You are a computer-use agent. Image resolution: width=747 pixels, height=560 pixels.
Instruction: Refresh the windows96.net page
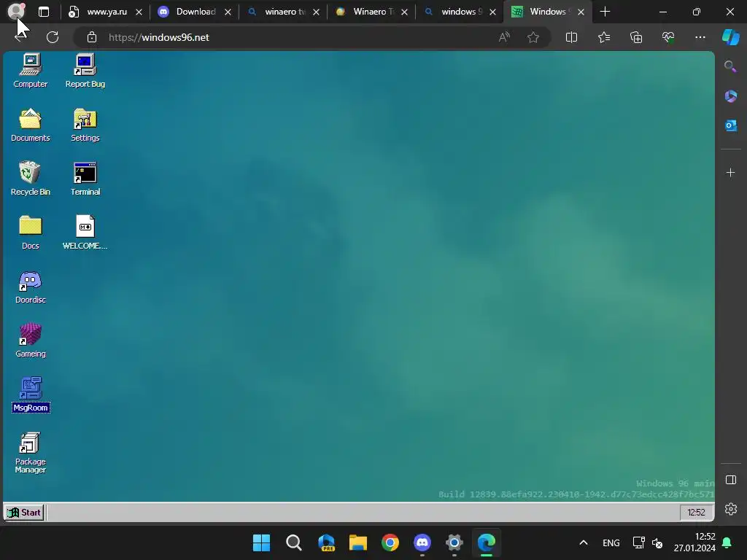pyautogui.click(x=53, y=37)
